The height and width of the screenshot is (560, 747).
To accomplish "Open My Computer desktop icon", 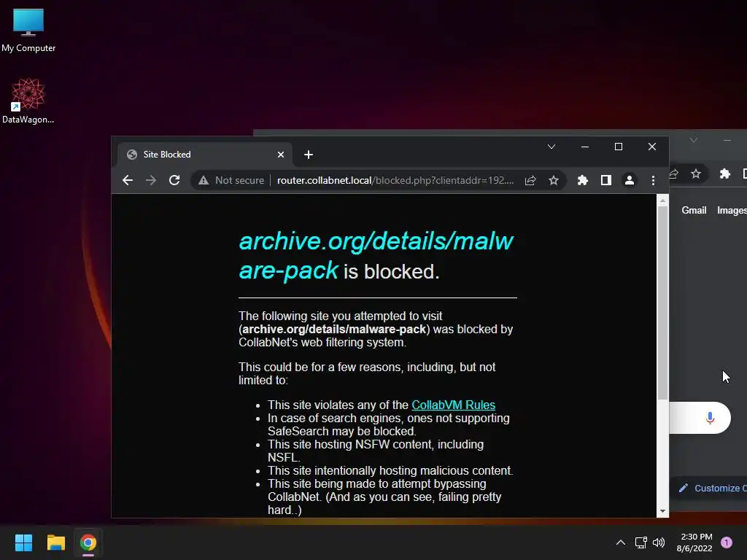I will pyautogui.click(x=28, y=31).
